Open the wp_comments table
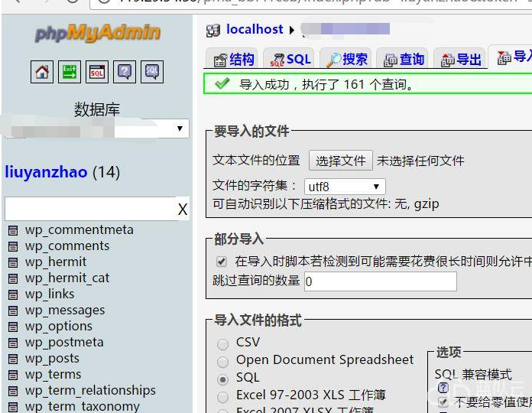 (66, 246)
